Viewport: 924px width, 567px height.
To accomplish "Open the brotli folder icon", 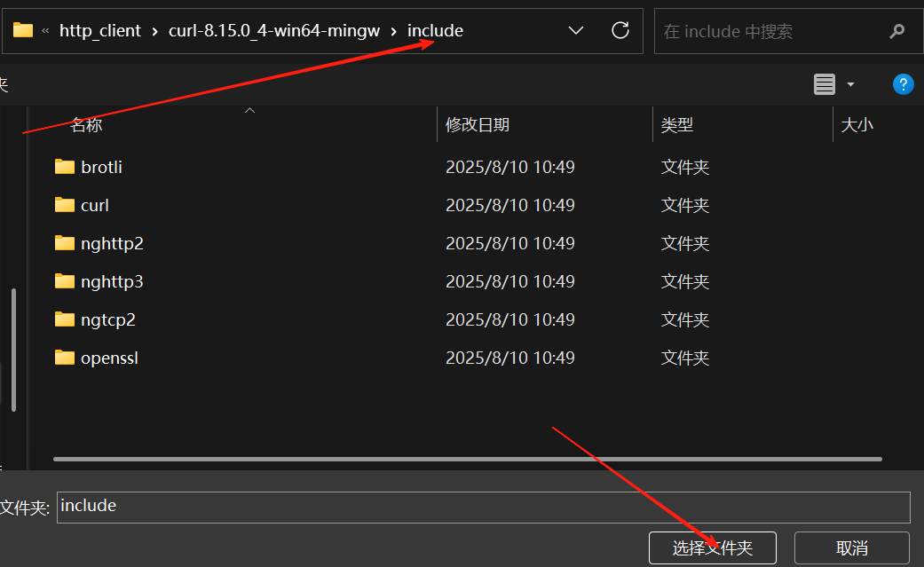I will coord(65,166).
